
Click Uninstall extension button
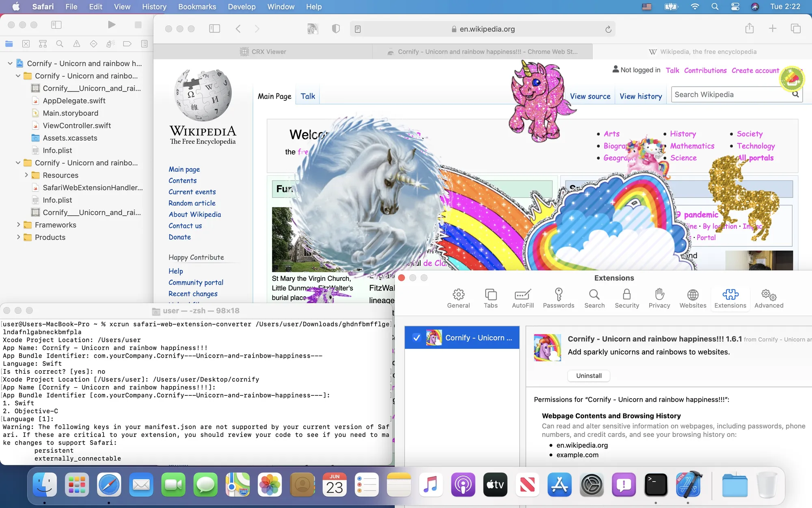pyautogui.click(x=589, y=376)
